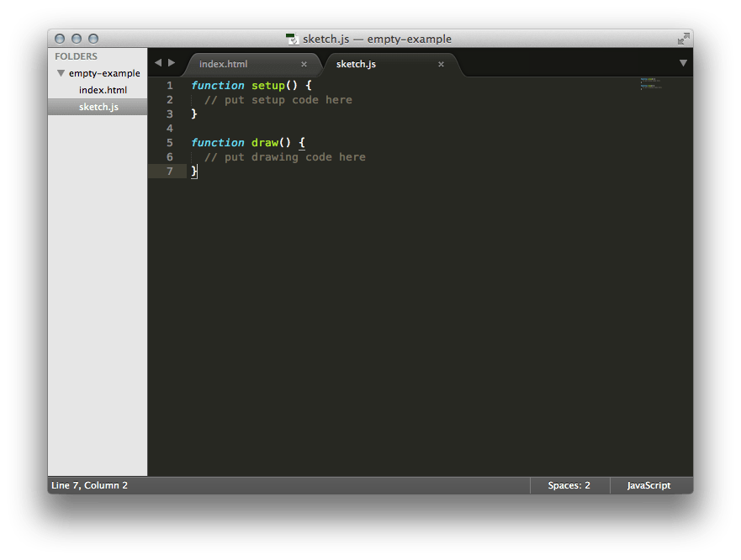
Task: Click the code minimap preview
Action: (651, 83)
